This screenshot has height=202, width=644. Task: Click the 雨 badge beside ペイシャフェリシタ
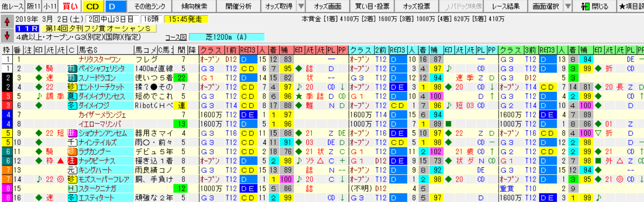click(x=72, y=69)
